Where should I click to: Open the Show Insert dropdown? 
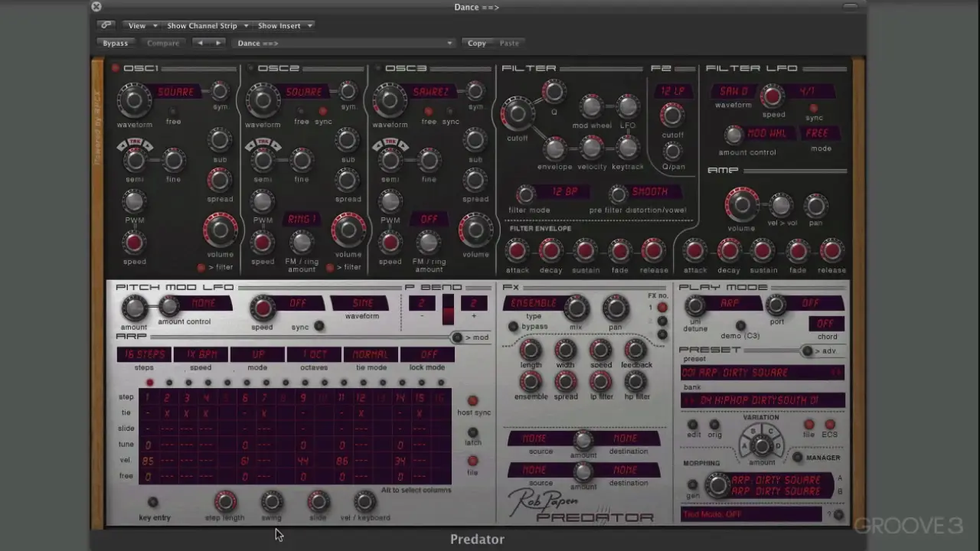coord(284,25)
